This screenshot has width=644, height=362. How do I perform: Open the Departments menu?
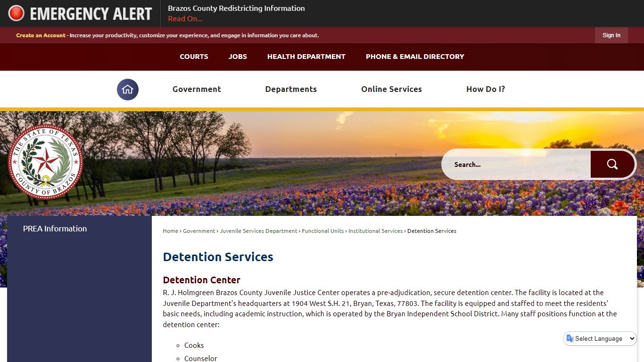click(291, 89)
